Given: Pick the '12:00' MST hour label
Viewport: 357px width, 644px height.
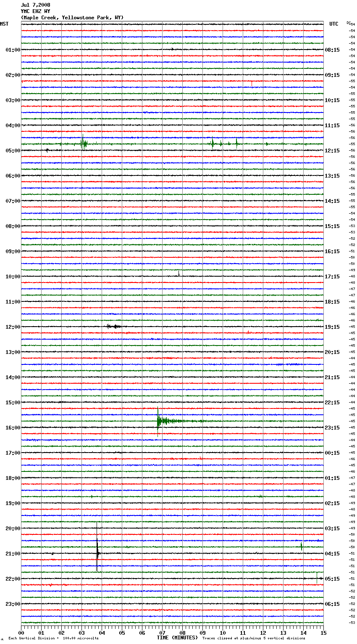Looking at the screenshot, I should pos(13,327).
